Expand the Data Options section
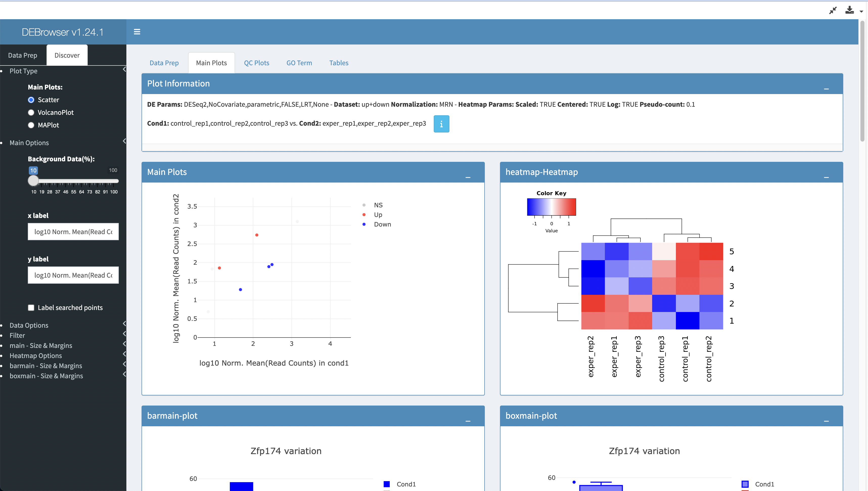The image size is (868, 491). 29,325
